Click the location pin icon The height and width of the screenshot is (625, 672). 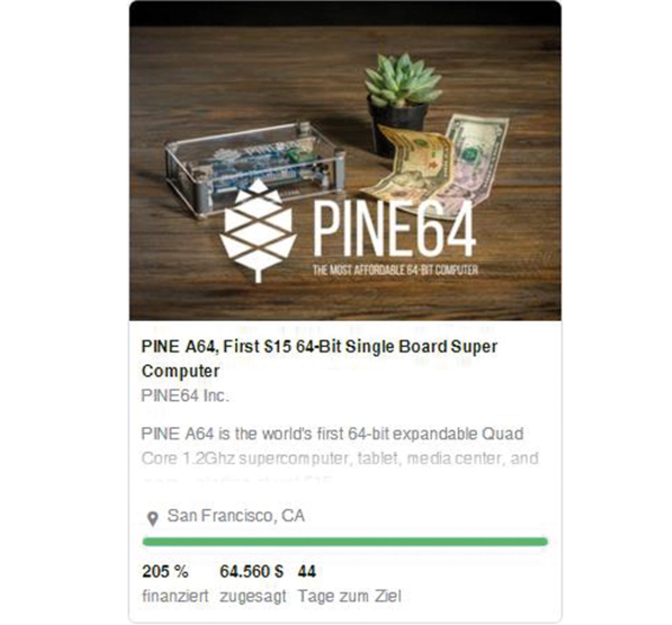click(152, 519)
